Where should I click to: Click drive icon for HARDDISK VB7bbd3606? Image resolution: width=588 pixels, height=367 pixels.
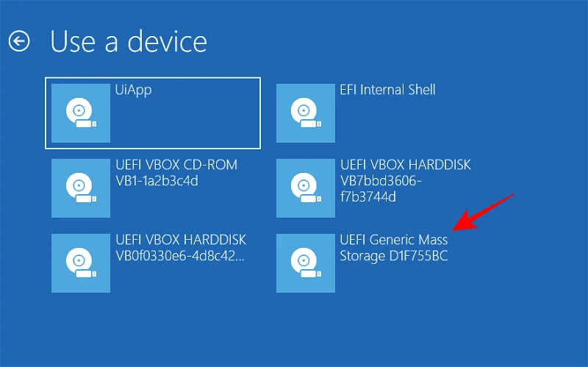(x=305, y=188)
